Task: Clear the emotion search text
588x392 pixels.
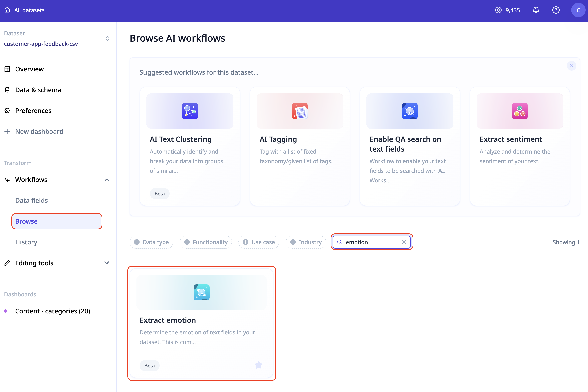Action: [404, 242]
